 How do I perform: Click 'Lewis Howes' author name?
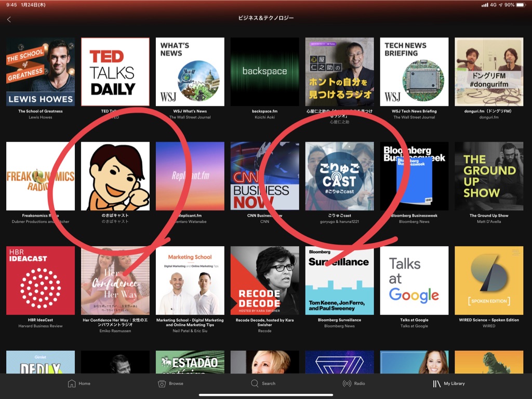(41, 117)
